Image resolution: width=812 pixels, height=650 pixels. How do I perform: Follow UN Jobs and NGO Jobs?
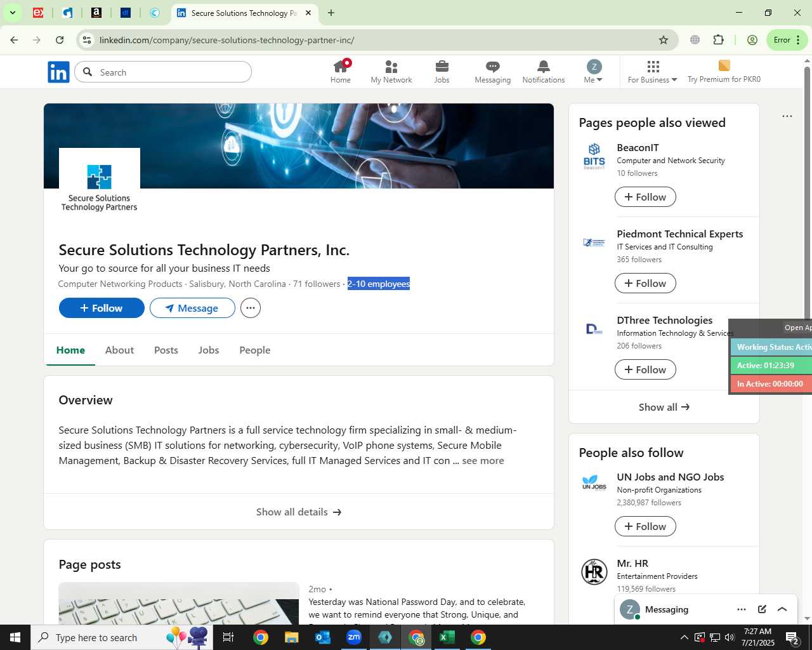[x=645, y=526]
